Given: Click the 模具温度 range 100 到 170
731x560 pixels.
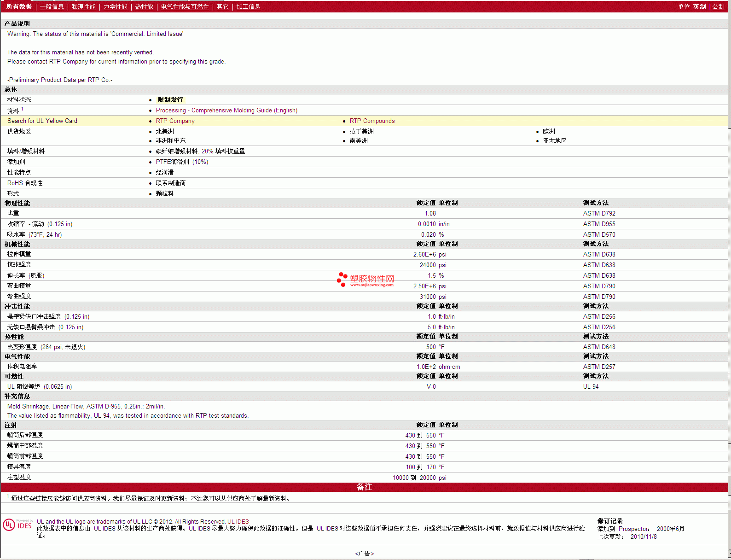Looking at the screenshot, I should click(x=421, y=467).
